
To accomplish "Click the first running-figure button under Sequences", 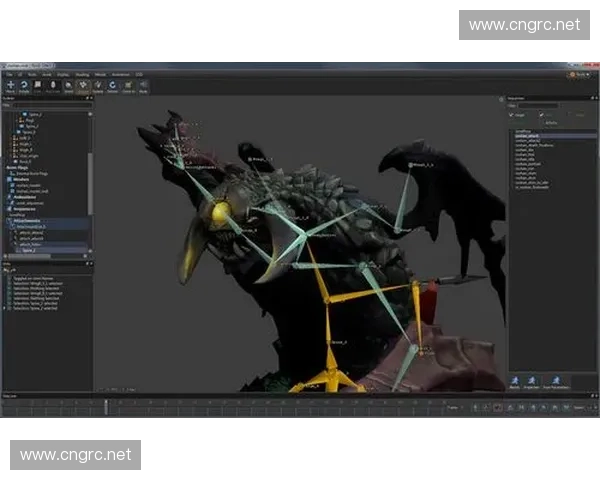I will [x=515, y=382].
